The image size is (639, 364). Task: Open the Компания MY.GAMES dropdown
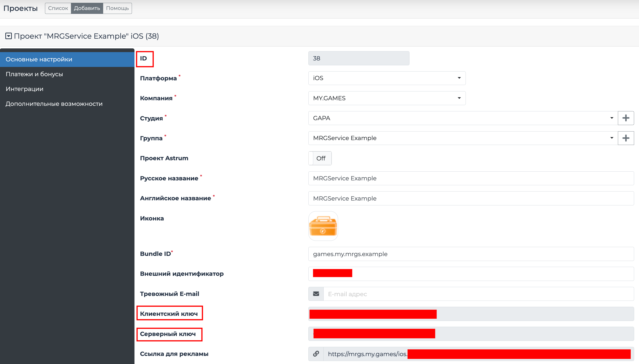click(x=387, y=98)
